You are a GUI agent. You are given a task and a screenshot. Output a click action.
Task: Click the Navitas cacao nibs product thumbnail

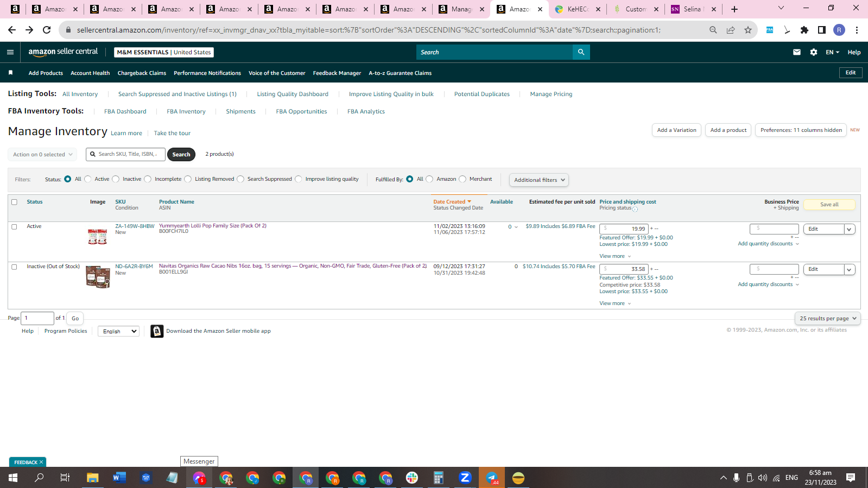[98, 277]
